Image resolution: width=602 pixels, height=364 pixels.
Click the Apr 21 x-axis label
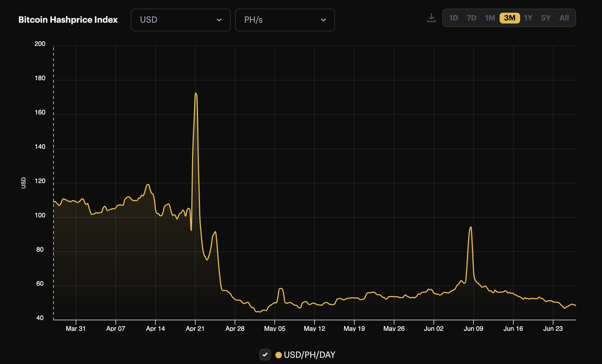coord(195,329)
